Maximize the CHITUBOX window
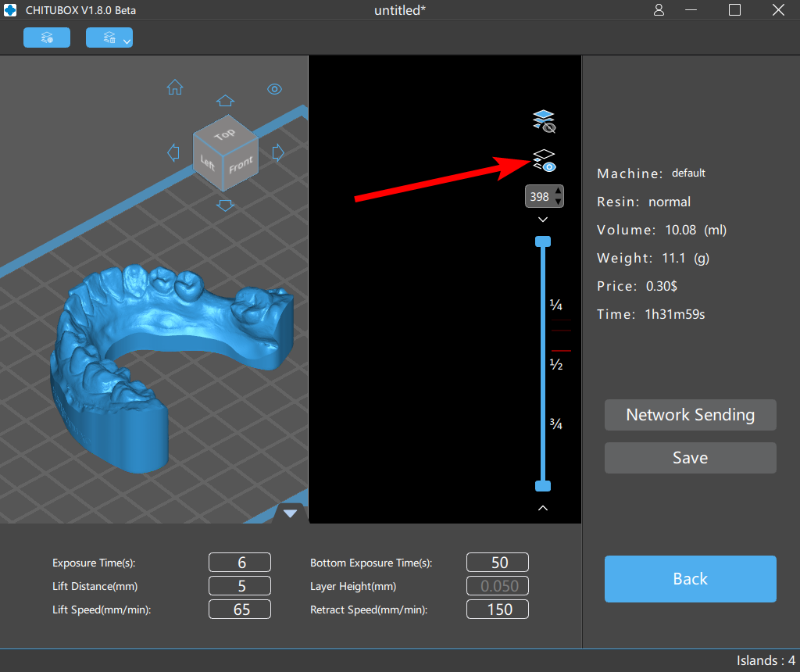This screenshot has width=800, height=672. [x=734, y=10]
